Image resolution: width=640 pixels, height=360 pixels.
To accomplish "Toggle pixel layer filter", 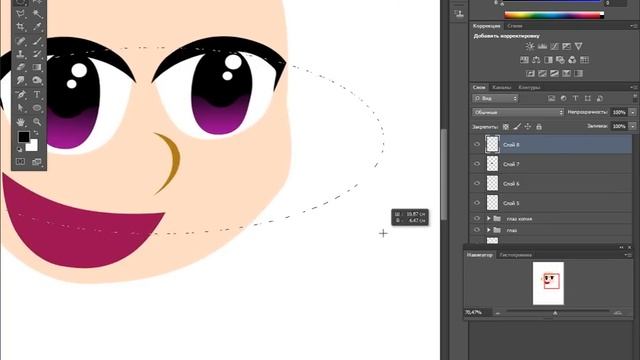I will point(551,98).
